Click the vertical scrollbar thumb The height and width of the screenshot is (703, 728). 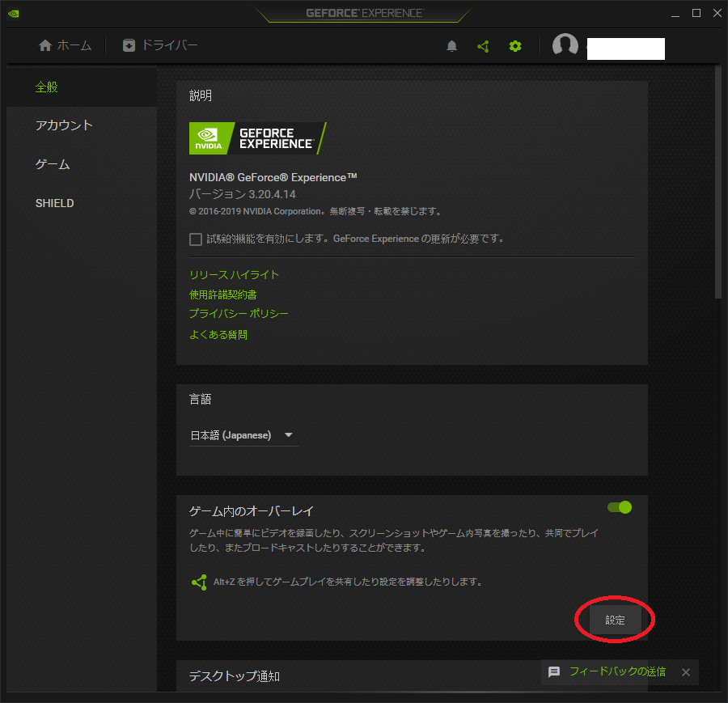pyautogui.click(x=717, y=182)
